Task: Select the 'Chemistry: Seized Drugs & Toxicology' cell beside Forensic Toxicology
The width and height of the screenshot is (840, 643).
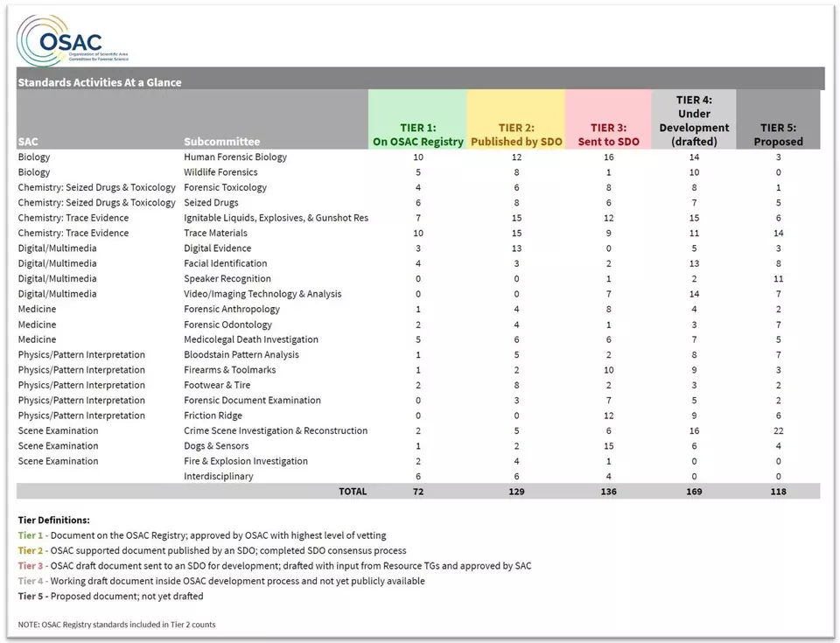Action: tap(96, 187)
